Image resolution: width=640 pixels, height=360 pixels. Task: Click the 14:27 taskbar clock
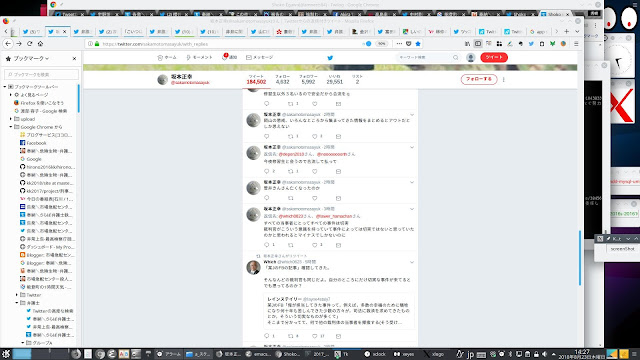coord(582,352)
